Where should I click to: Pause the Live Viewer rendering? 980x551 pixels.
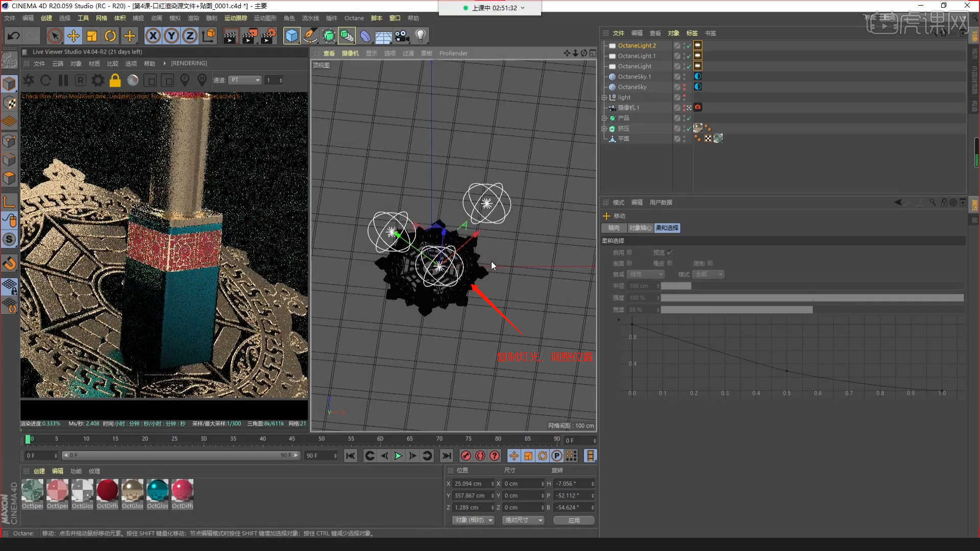(x=63, y=80)
